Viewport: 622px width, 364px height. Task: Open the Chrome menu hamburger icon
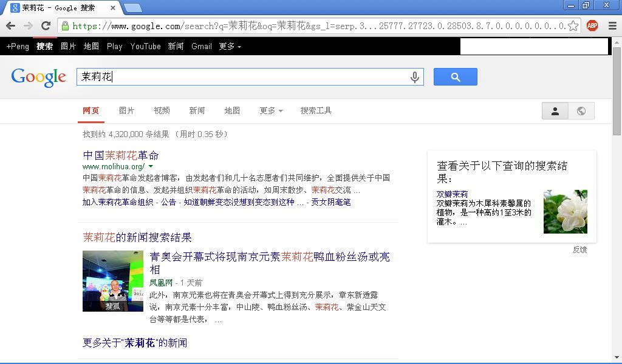point(612,26)
